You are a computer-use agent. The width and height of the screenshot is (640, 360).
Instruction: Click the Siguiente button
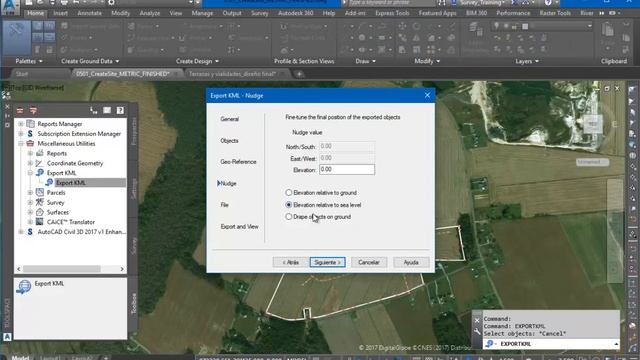pos(327,262)
